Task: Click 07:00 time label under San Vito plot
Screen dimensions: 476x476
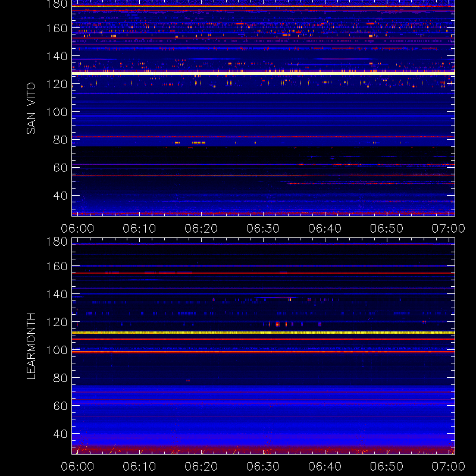Action: click(449, 228)
